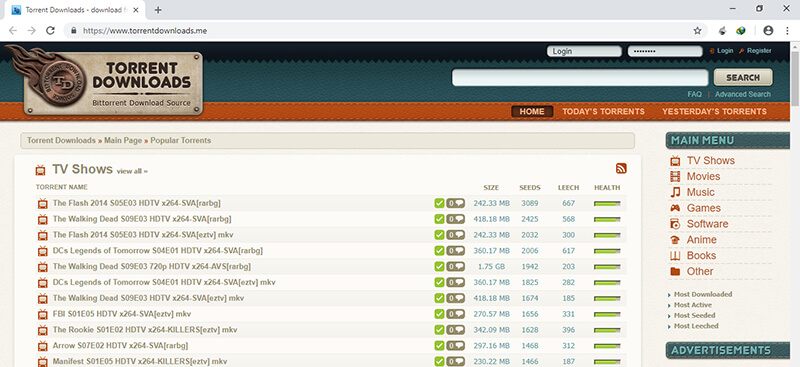
Task: Click the site padlock security icon
Action: pyautogui.click(x=74, y=31)
